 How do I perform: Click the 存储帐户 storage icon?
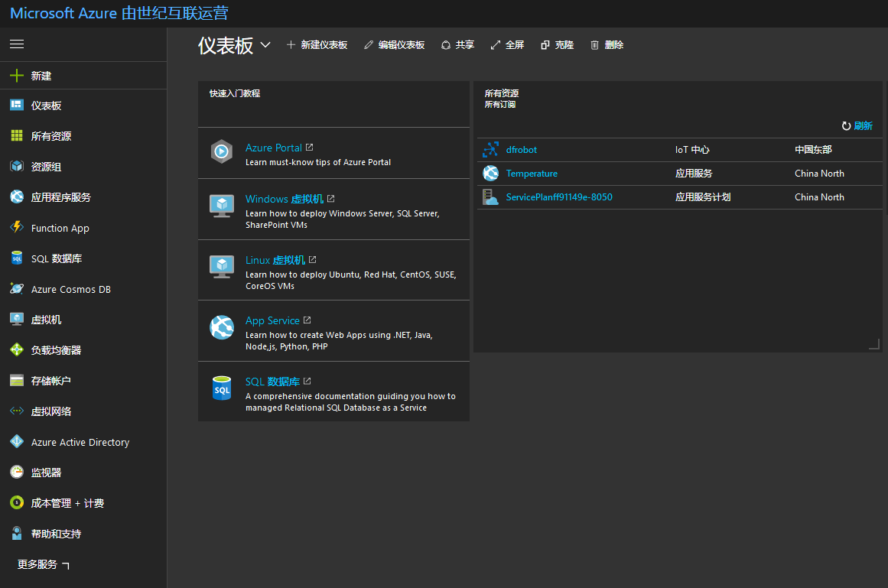pos(17,381)
